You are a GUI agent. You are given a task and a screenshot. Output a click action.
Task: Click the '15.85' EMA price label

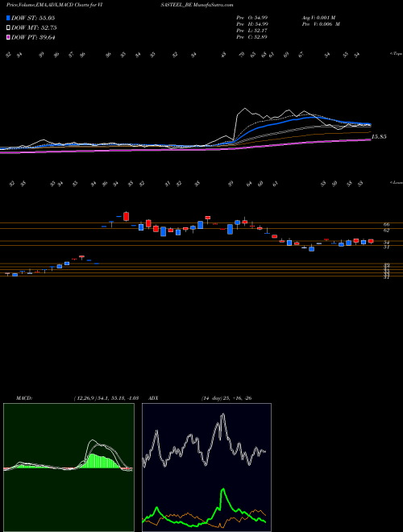(x=379, y=137)
